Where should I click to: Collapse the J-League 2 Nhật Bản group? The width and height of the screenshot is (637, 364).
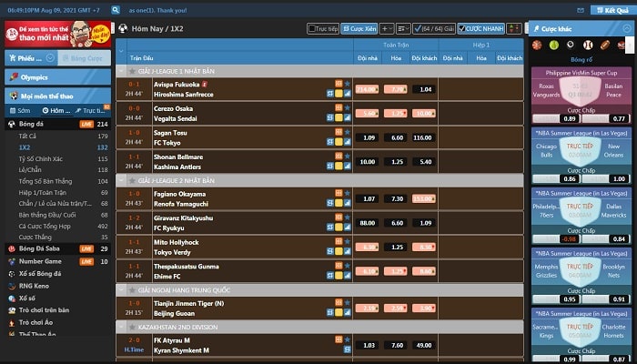point(121,180)
